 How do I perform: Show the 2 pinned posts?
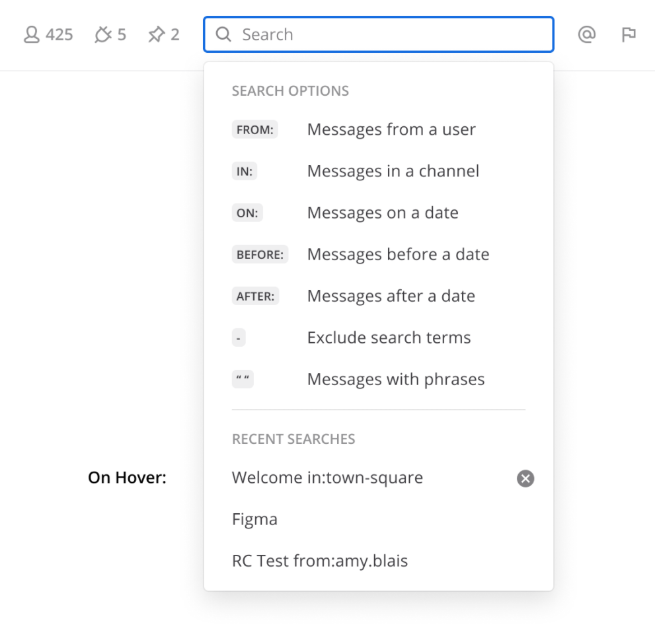click(x=164, y=34)
